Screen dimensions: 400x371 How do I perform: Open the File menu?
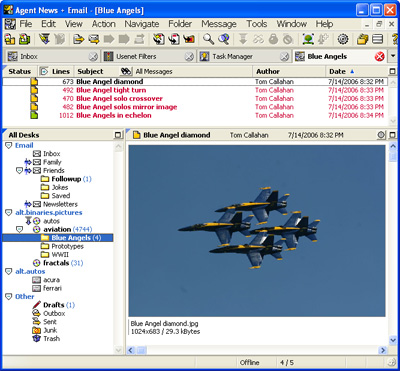coord(26,24)
